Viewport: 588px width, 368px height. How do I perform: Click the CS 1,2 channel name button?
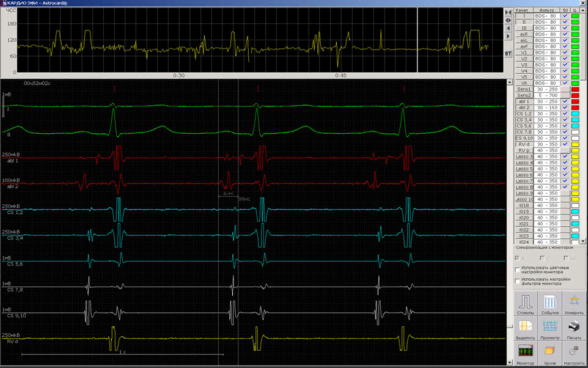click(x=524, y=114)
